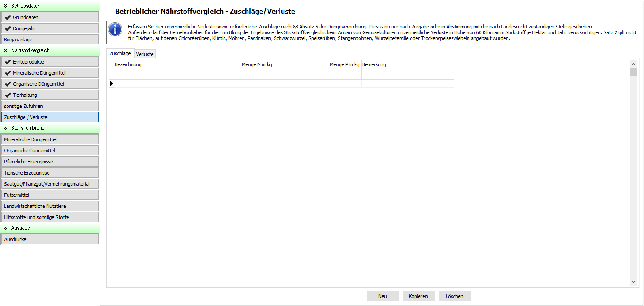This screenshot has width=644, height=306.
Task: Click the row selector arrow in table
Action: [x=111, y=83]
